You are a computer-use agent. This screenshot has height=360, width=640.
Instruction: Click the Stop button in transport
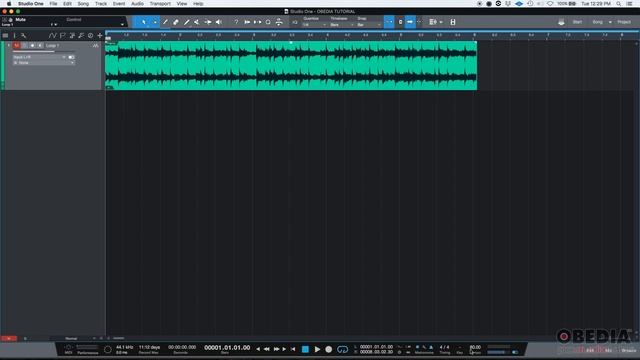point(305,349)
